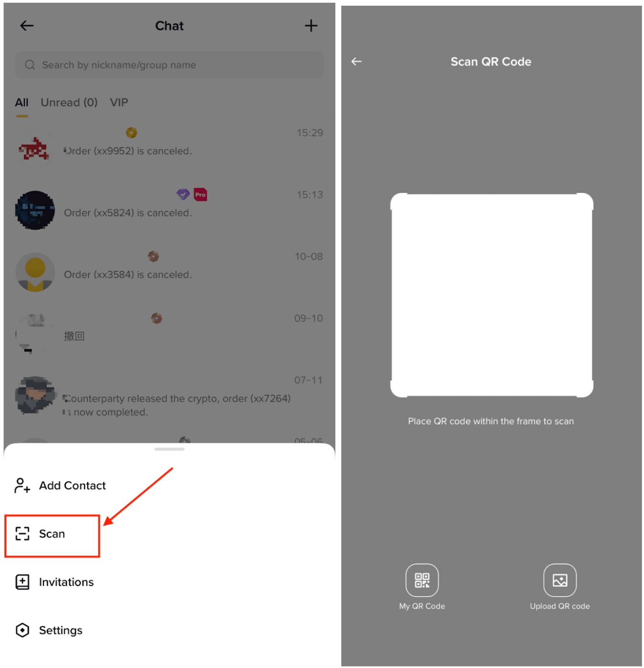Tap the Invitations plus-card icon
The width and height of the screenshot is (644, 668).
point(22,582)
